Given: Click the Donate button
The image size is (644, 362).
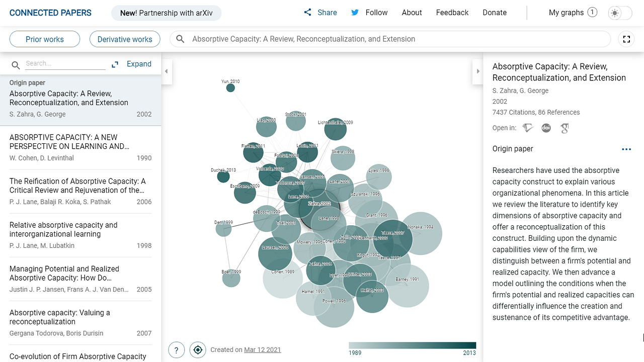Looking at the screenshot, I should coord(494,12).
